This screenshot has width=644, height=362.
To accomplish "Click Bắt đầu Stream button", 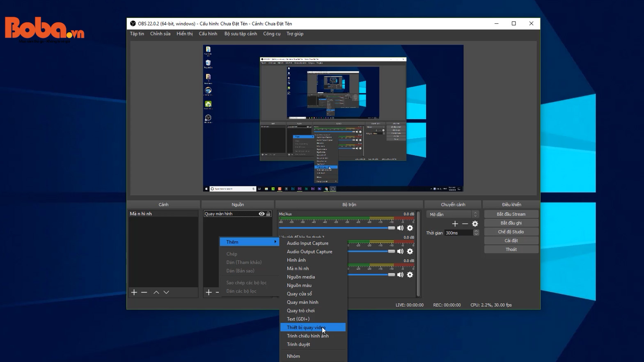I will (511, 214).
